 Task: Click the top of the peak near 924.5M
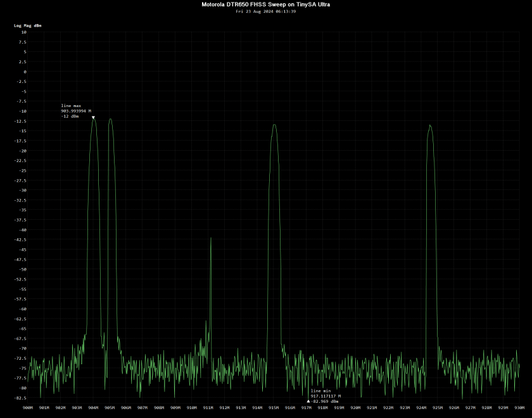point(430,125)
